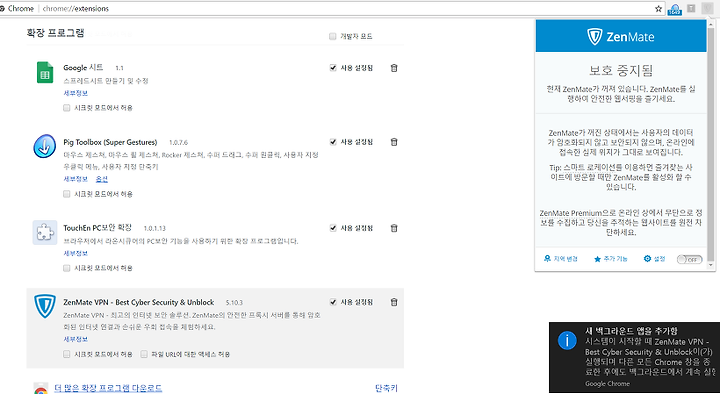Open the 옵션 link for Pig Toolbox

coord(101,179)
